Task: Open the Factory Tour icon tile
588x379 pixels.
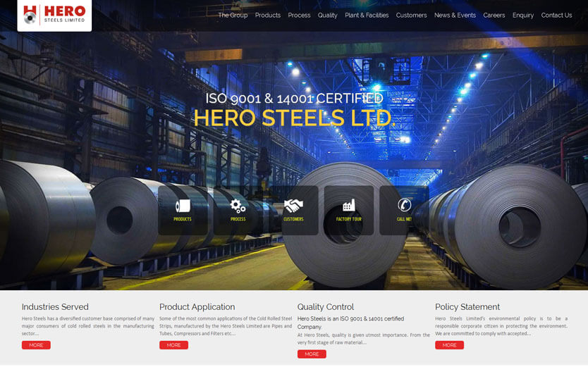Action: click(349, 211)
